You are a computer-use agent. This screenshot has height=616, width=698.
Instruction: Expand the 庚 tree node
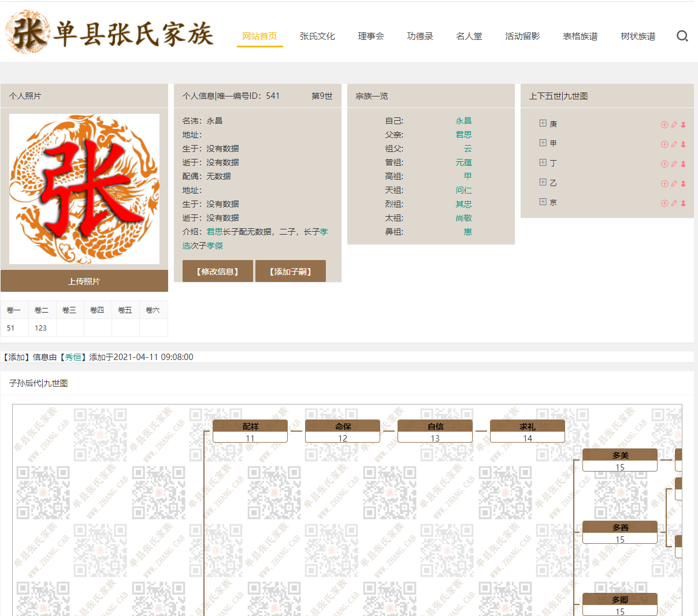click(543, 123)
